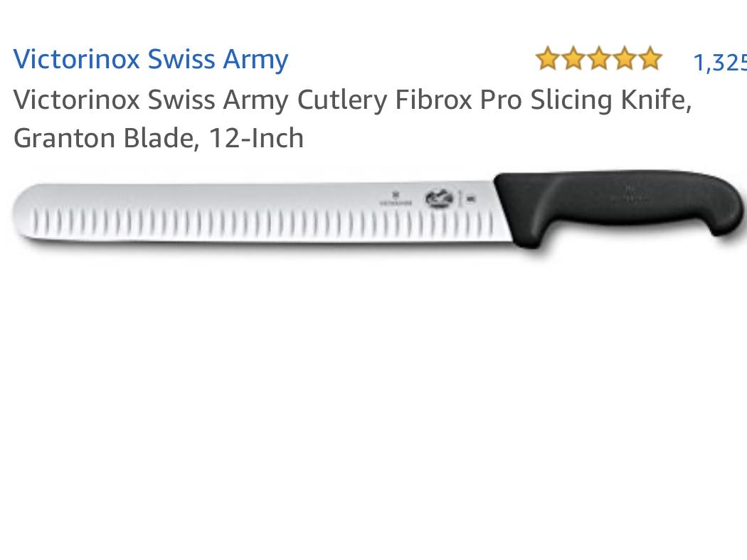Open the 1,325 customer reviews count
Image resolution: width=747 pixels, height=560 pixels.
[720, 63]
